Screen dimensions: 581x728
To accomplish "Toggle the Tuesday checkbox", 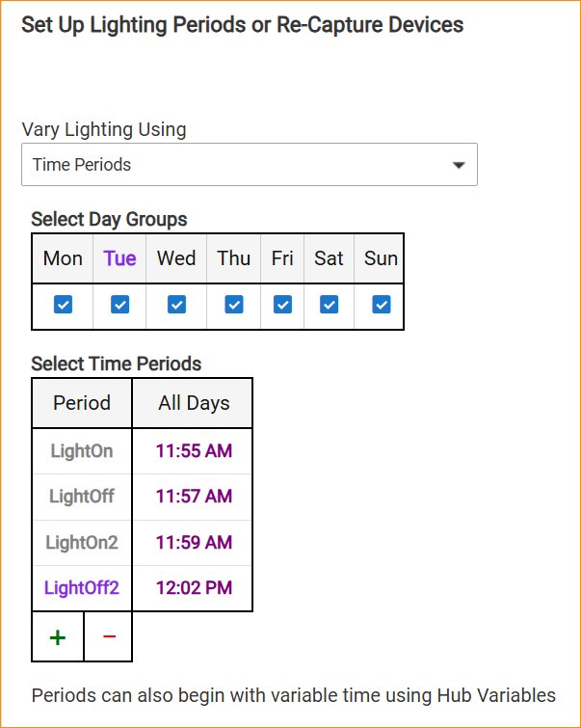I will [x=119, y=305].
